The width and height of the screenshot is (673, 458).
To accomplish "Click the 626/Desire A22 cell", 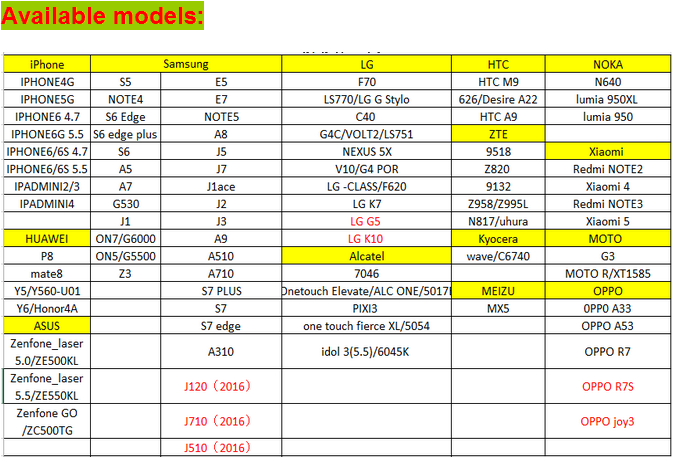I will click(x=498, y=99).
